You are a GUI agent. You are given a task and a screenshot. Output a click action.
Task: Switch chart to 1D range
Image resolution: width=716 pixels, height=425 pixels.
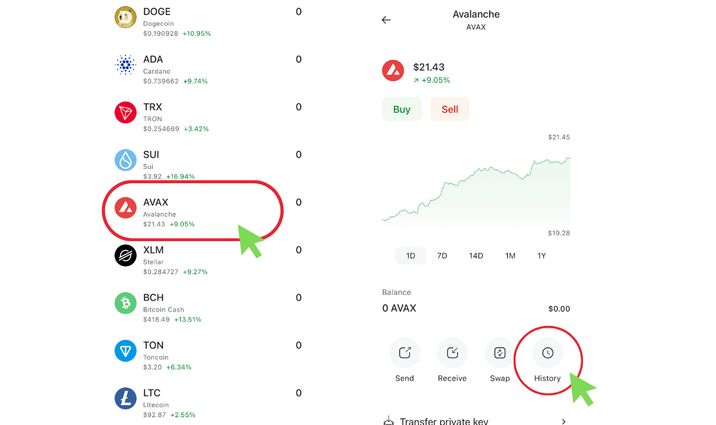click(x=411, y=256)
